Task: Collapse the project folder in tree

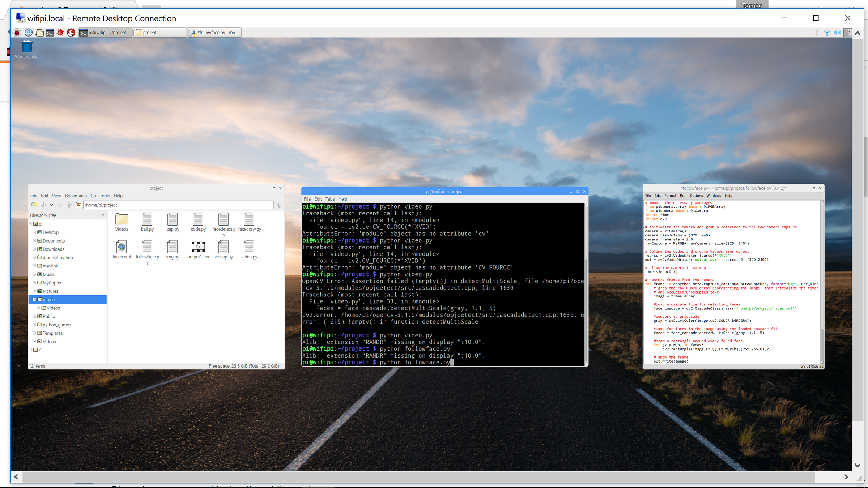Action: click(x=34, y=300)
